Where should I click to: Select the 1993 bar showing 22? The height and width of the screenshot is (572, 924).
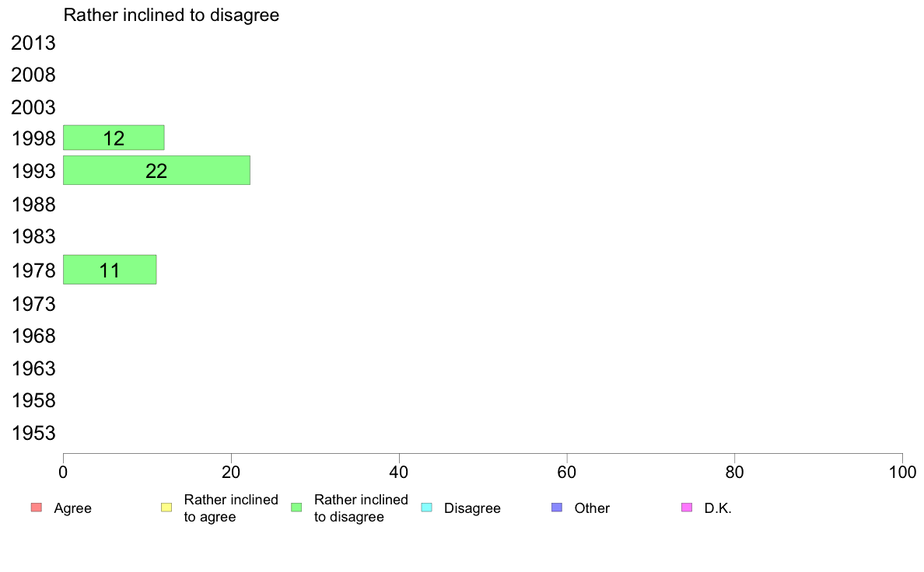point(157,170)
